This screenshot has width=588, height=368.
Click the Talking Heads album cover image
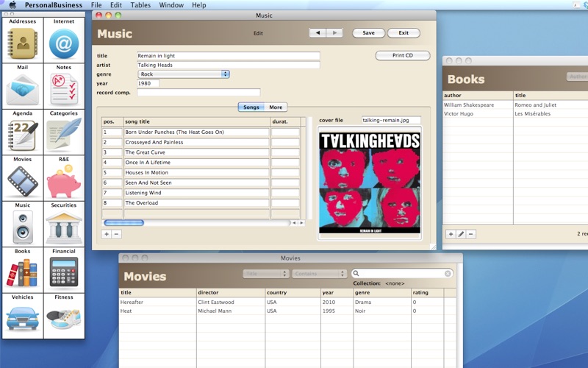click(370, 183)
